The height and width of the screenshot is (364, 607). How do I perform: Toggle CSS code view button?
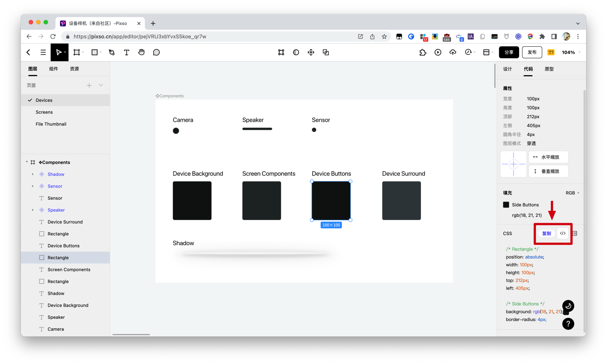click(563, 233)
